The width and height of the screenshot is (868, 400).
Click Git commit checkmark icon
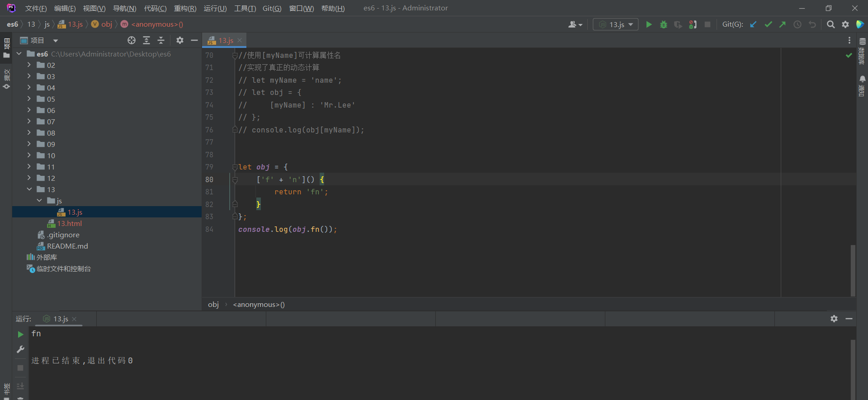click(768, 24)
